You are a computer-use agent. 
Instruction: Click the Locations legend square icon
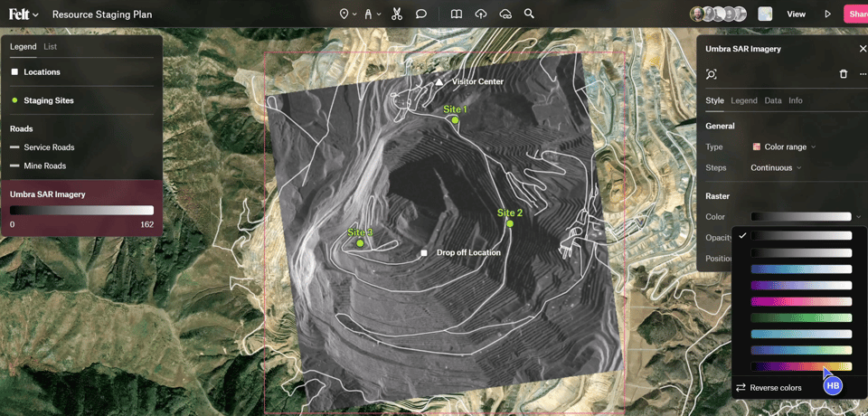pyautogui.click(x=15, y=72)
